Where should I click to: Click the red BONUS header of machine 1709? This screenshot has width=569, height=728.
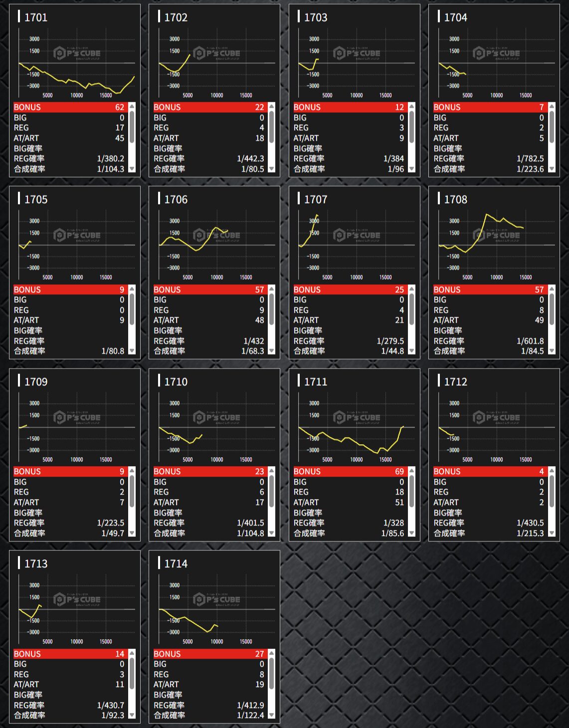pyautogui.click(x=69, y=472)
